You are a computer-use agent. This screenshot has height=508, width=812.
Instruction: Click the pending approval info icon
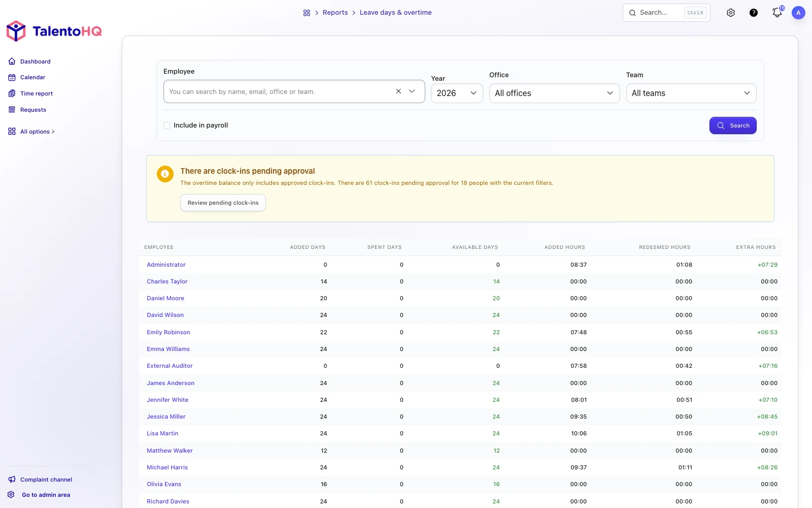pyautogui.click(x=165, y=174)
